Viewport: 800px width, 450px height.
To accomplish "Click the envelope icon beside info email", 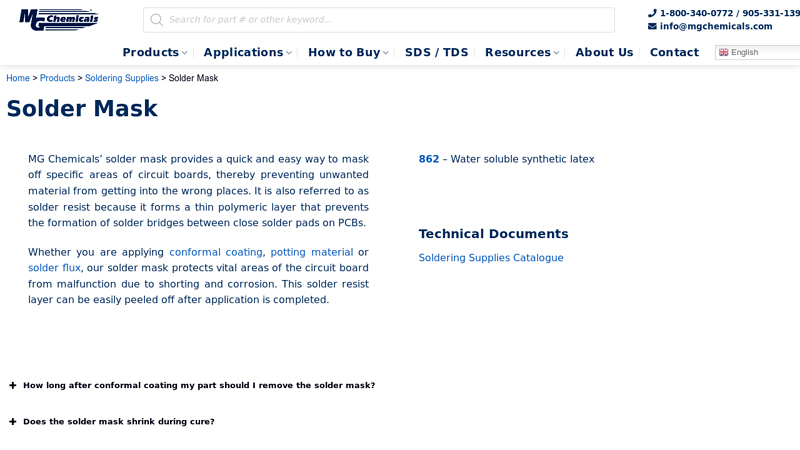I will coord(652,27).
